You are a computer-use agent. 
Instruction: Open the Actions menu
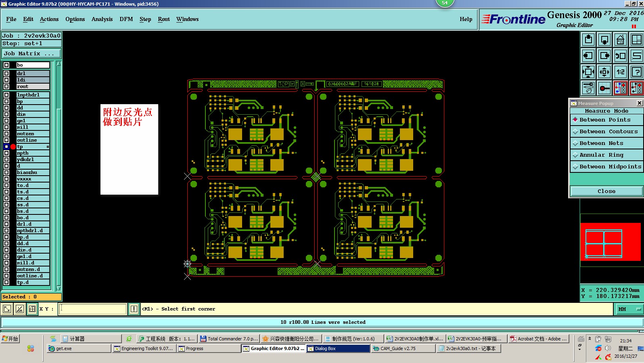(x=49, y=19)
